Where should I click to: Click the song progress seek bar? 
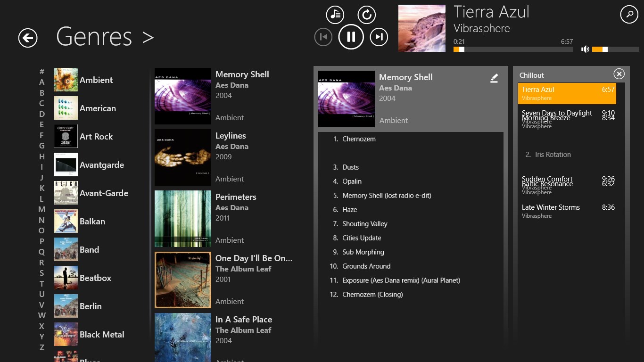(513, 49)
